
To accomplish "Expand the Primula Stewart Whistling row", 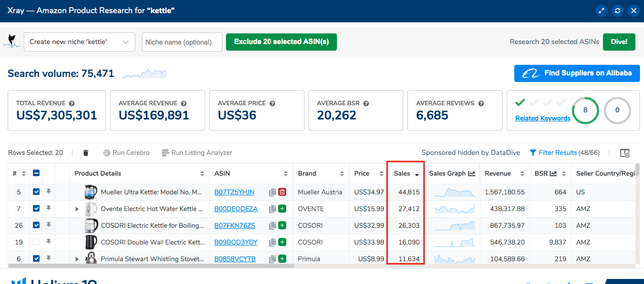I will tap(77, 259).
